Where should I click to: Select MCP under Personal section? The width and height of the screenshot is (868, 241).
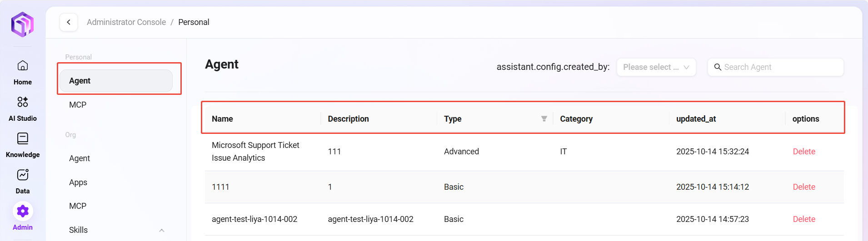[x=78, y=105]
